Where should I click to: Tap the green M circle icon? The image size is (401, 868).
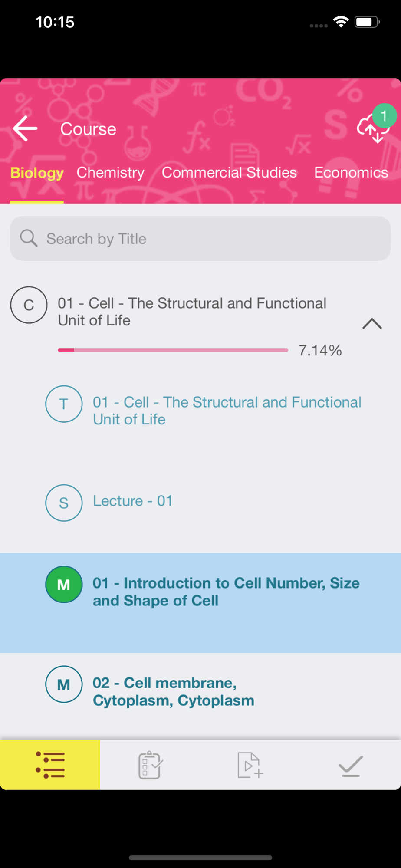pyautogui.click(x=64, y=585)
